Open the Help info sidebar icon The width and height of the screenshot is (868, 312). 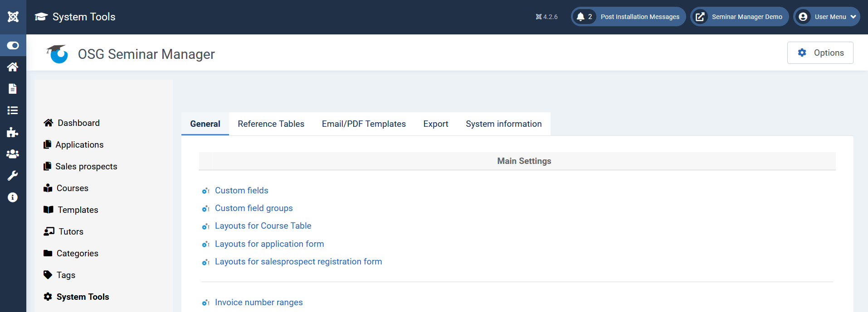coord(13,197)
